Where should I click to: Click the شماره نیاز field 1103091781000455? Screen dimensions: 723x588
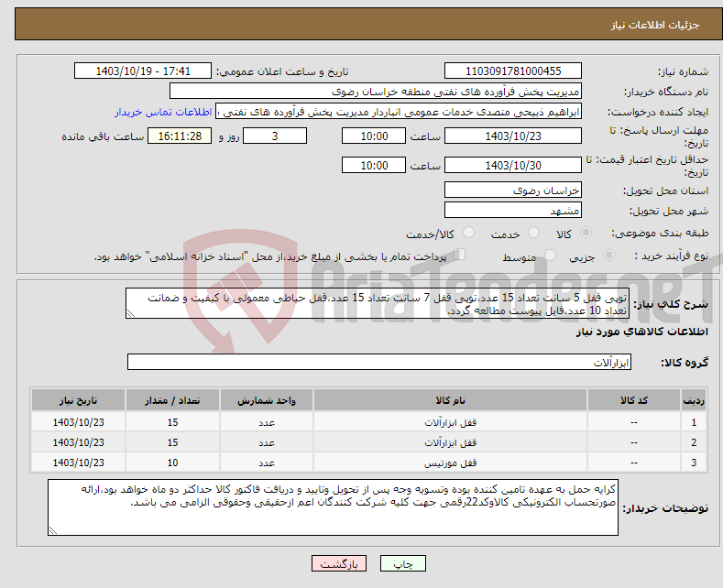tap(513, 71)
